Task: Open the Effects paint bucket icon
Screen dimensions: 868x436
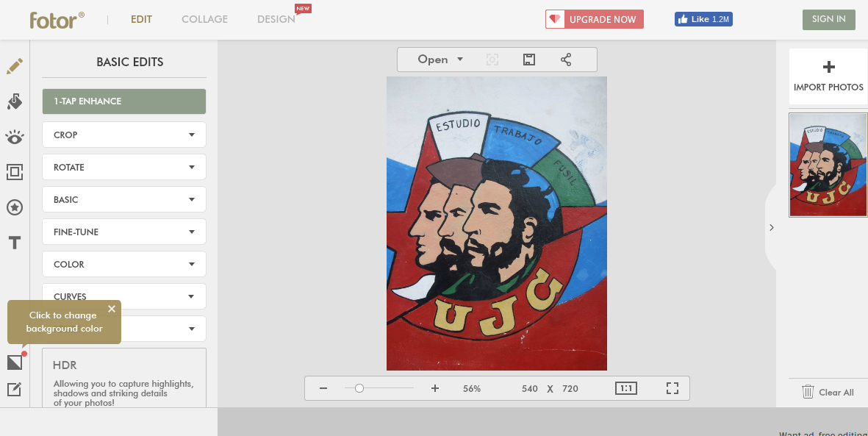Action: (15, 101)
